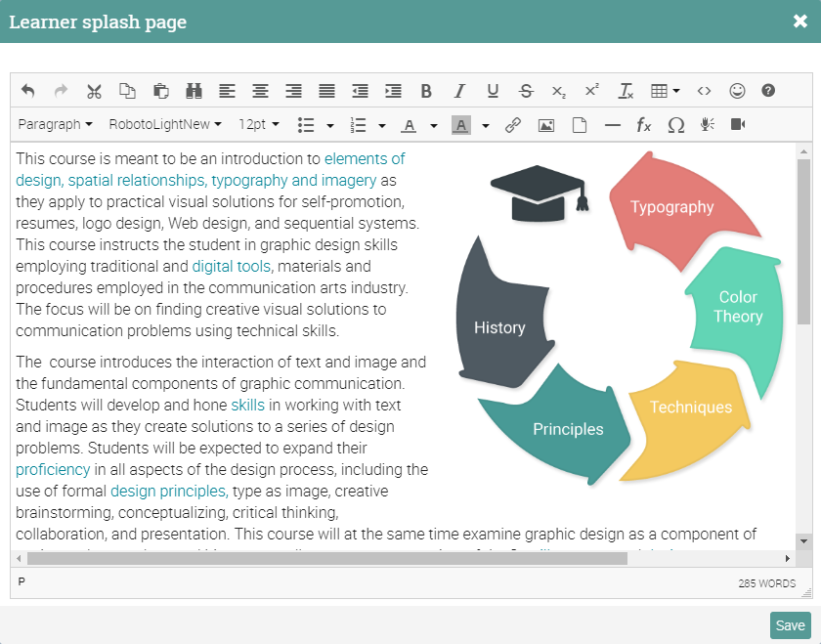
Task: Open the 12pt font size dropdown
Action: (259, 125)
